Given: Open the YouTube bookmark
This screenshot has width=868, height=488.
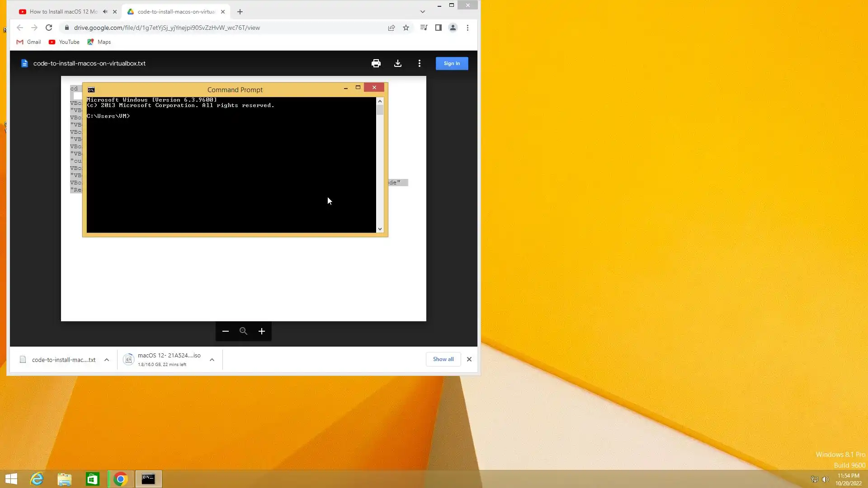Looking at the screenshot, I should (x=64, y=42).
